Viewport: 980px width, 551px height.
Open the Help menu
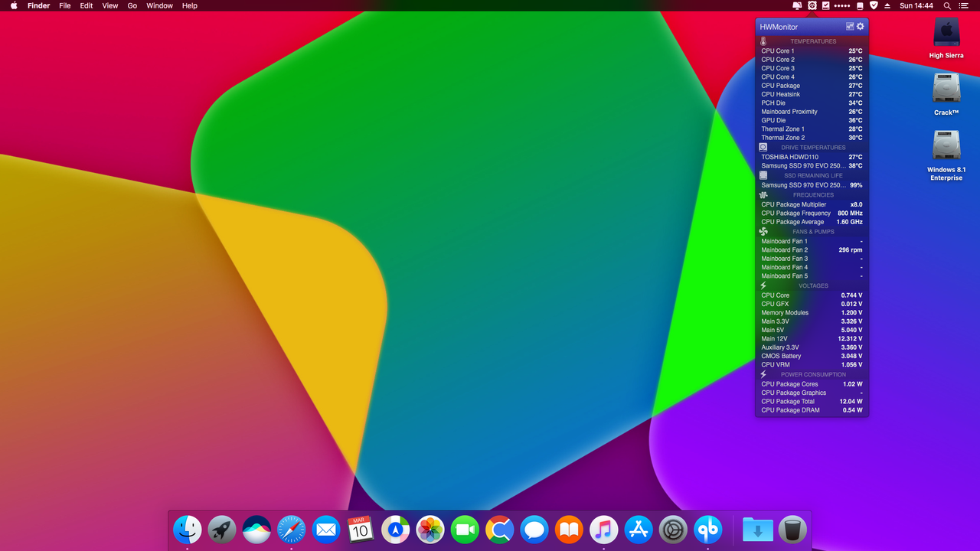(x=190, y=5)
